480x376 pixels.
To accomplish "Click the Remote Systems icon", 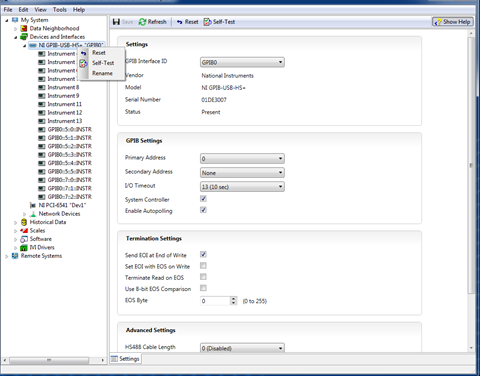I will click(15, 256).
